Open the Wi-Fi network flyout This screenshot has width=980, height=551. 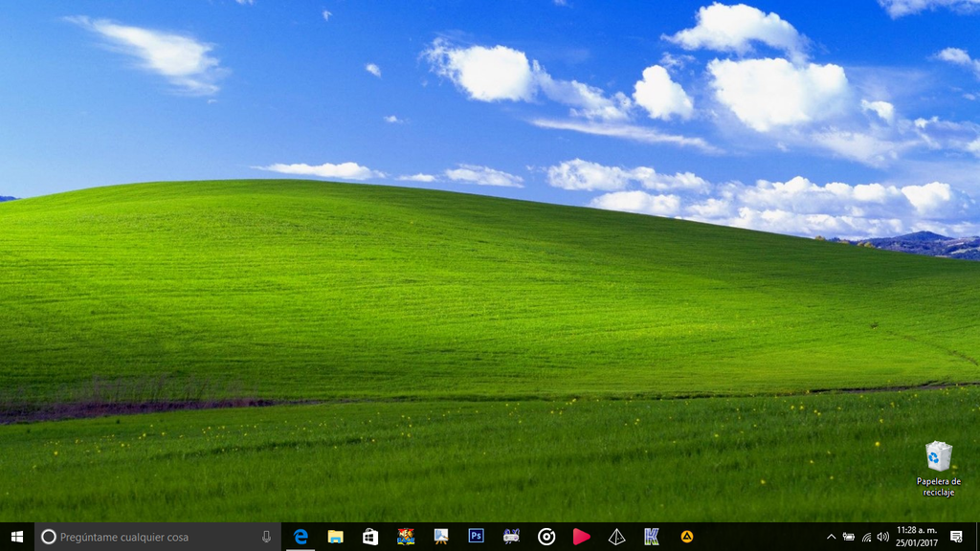tap(866, 537)
